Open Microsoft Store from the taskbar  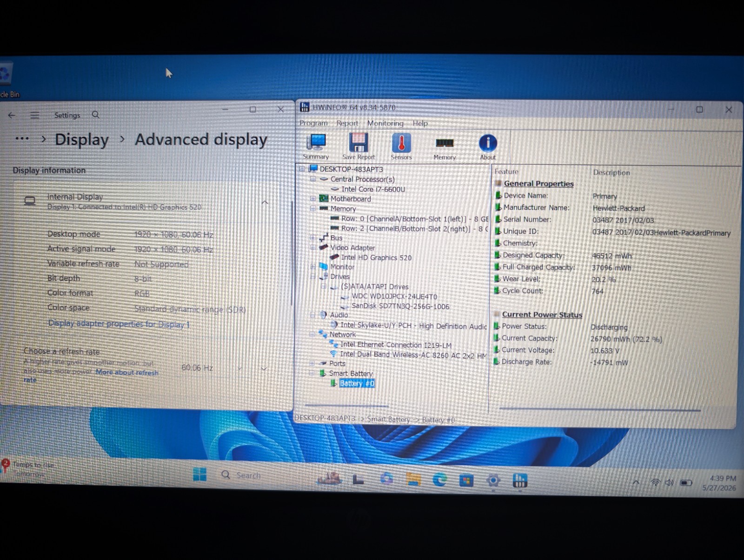(466, 480)
